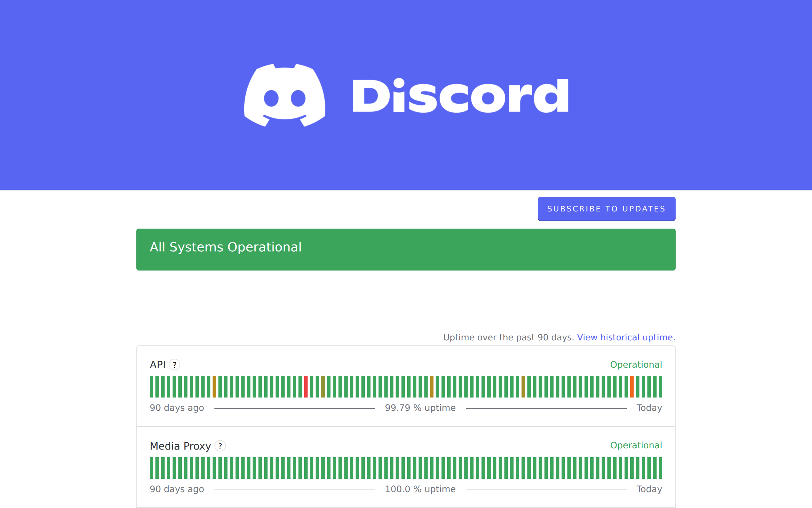Click the Media Proxy Operational status label
Screen dimensions: 812x508
tap(636, 445)
